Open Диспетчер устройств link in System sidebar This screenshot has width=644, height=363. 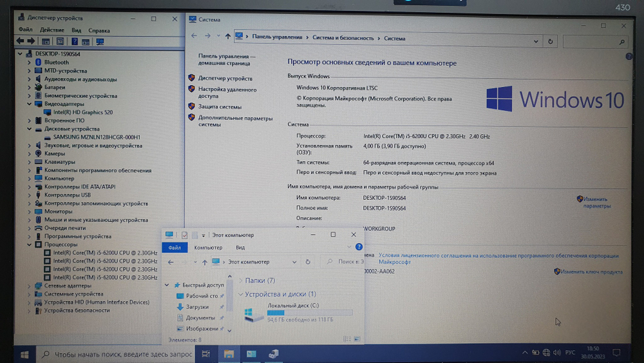(x=225, y=78)
